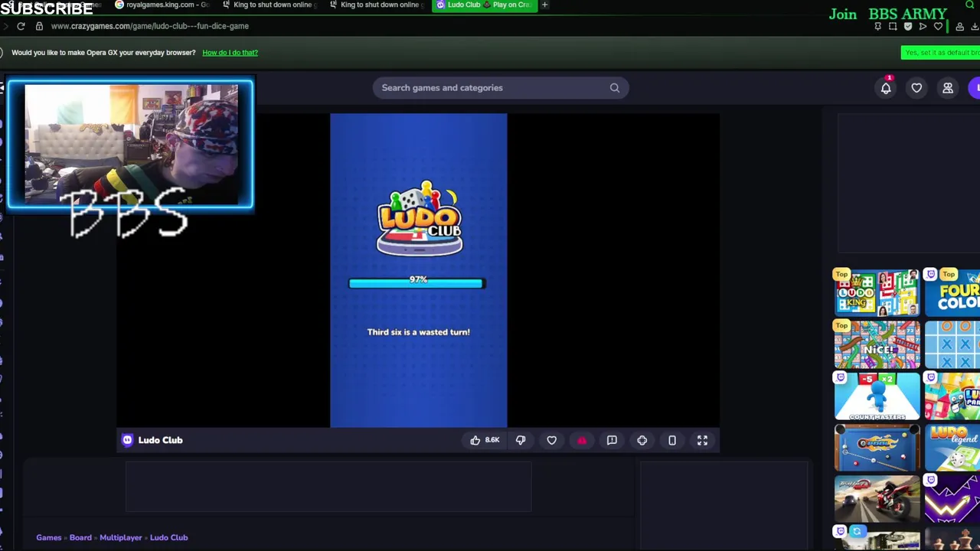Open the Four Colors game thumbnail
This screenshot has width=980, height=551.
tap(952, 292)
